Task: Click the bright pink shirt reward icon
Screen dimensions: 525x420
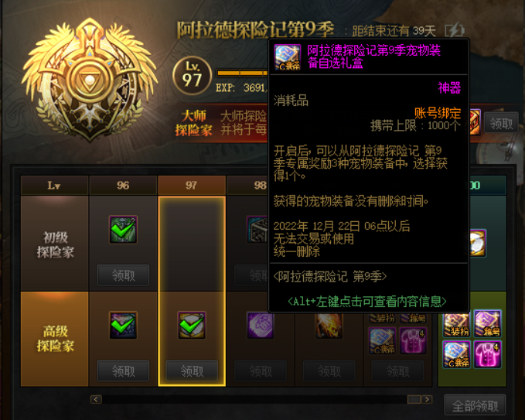Action: click(x=487, y=354)
